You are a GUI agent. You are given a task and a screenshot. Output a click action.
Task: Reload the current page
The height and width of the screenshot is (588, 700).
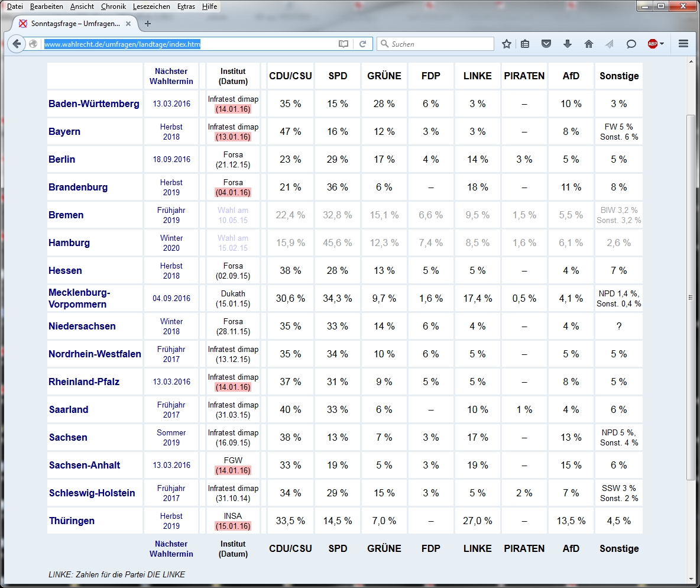(363, 44)
